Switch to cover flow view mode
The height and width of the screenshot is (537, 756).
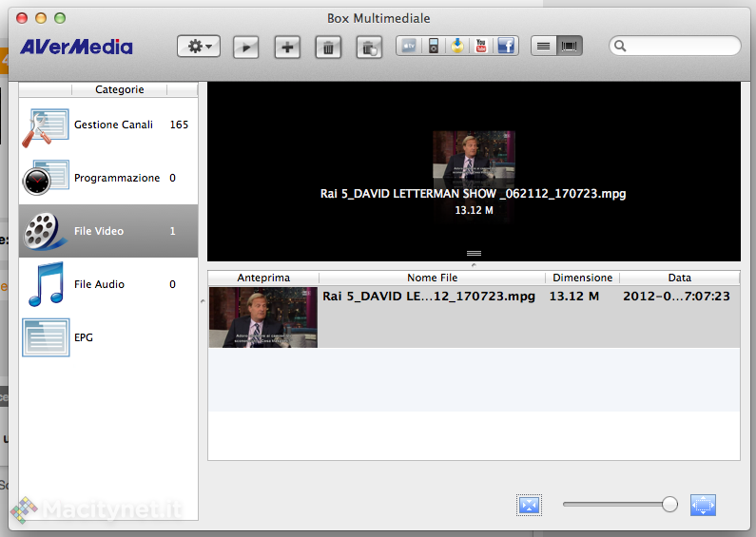click(x=570, y=47)
